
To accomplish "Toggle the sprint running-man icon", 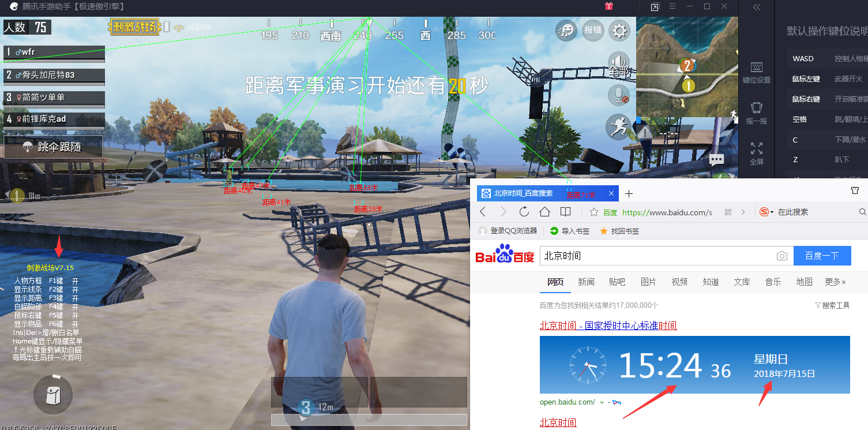I will coord(618,126).
